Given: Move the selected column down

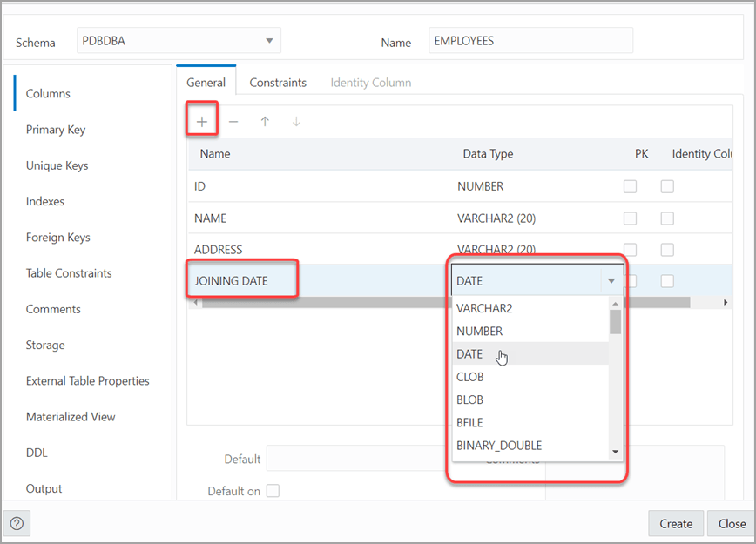Looking at the screenshot, I should 296,121.
